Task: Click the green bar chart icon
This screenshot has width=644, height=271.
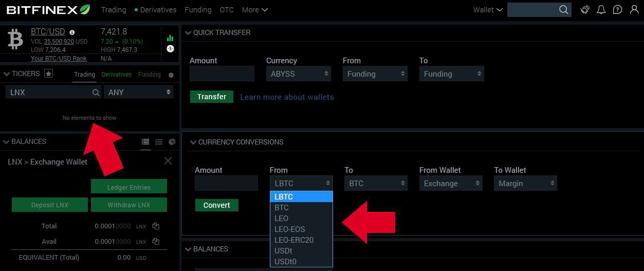Action: click(170, 38)
